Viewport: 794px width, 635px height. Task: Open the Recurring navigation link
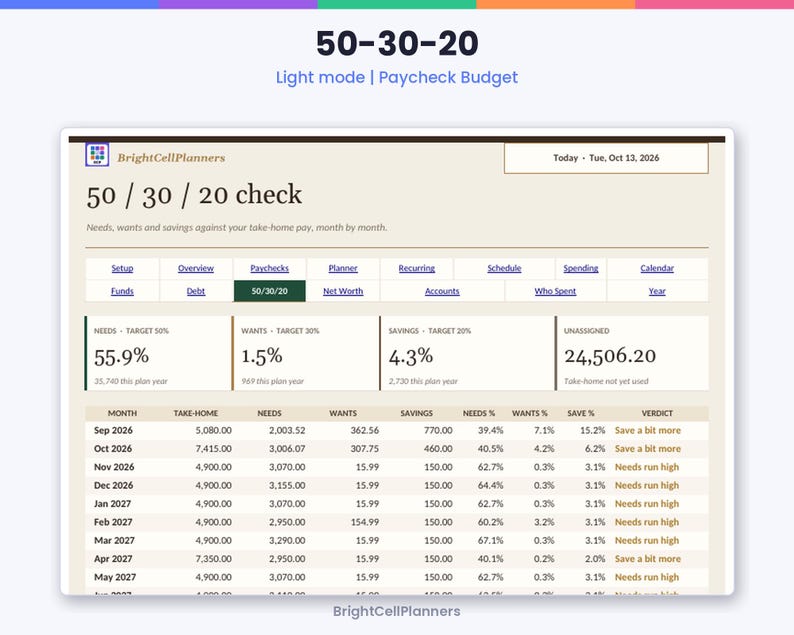click(416, 268)
